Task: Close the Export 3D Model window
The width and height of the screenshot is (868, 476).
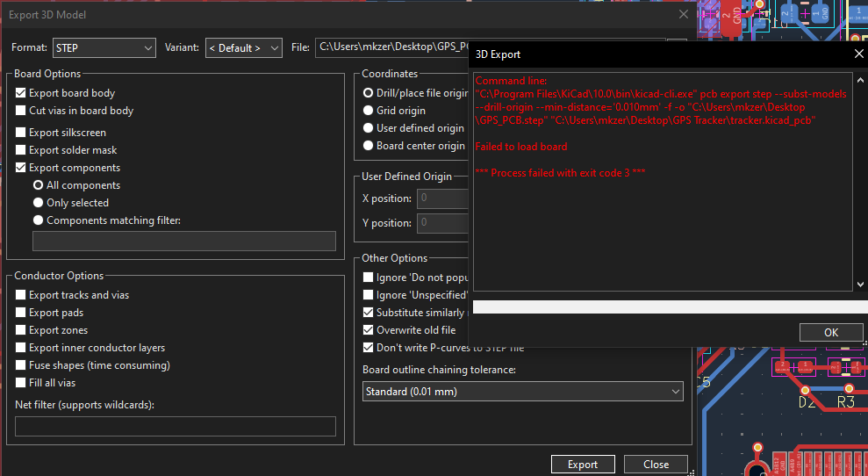Action: pos(684,15)
